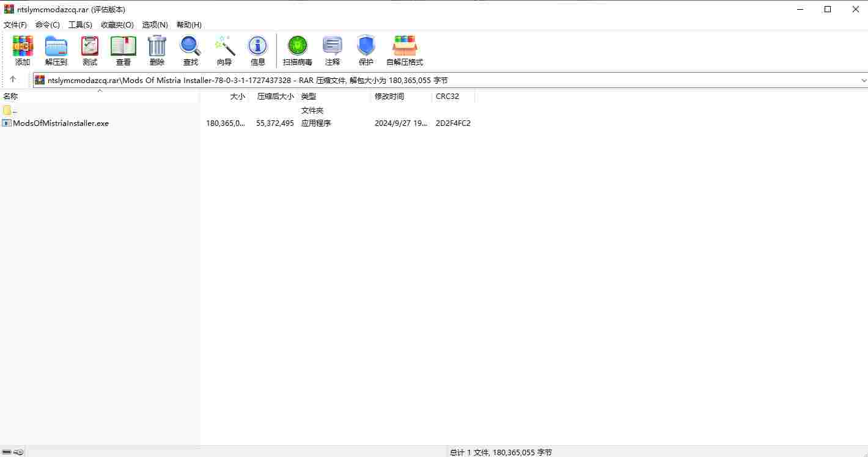Screen dimensions: 868x457
Task: Open the 注释 (Comment) tool
Action: [x=333, y=46]
